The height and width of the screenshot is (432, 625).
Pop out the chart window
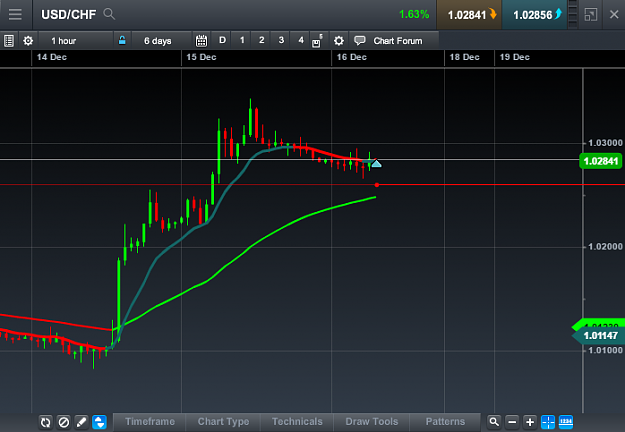[591, 15]
